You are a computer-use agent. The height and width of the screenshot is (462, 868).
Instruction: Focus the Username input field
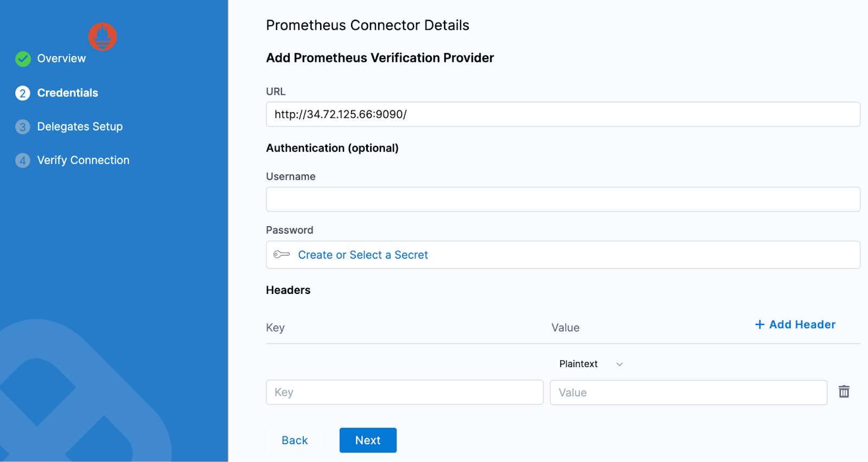click(563, 199)
